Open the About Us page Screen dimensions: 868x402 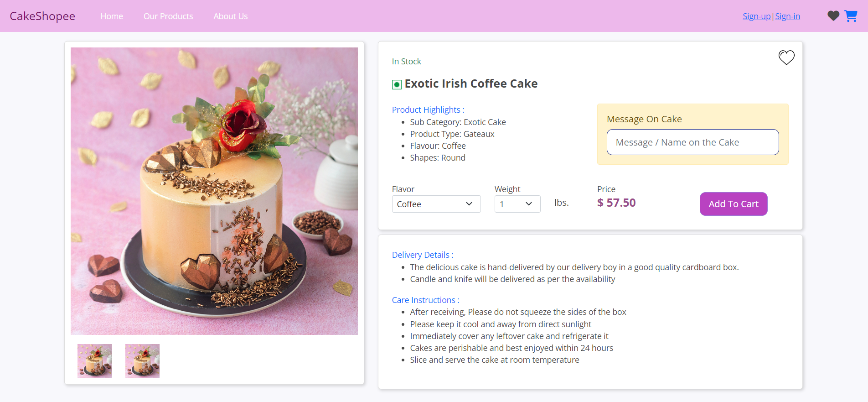pyautogui.click(x=230, y=16)
